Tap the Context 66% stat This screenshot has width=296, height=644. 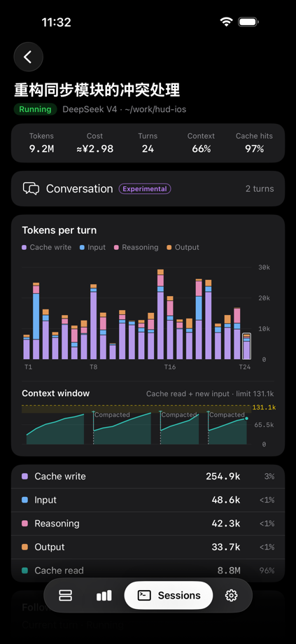201,143
